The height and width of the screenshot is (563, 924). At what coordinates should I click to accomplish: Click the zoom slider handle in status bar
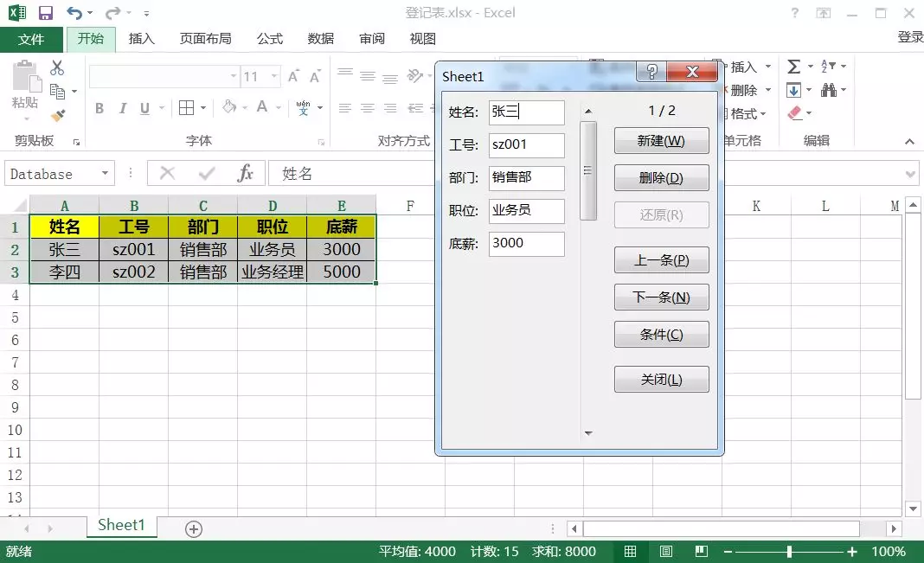789,552
